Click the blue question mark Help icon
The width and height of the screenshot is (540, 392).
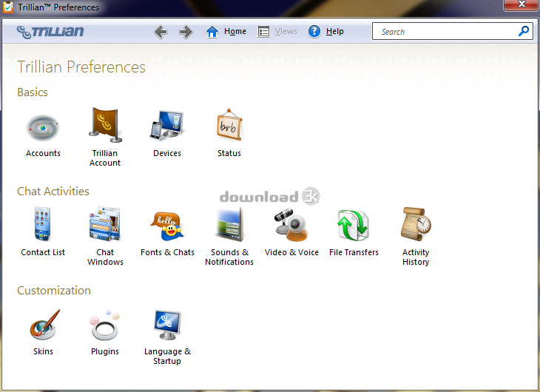click(314, 31)
